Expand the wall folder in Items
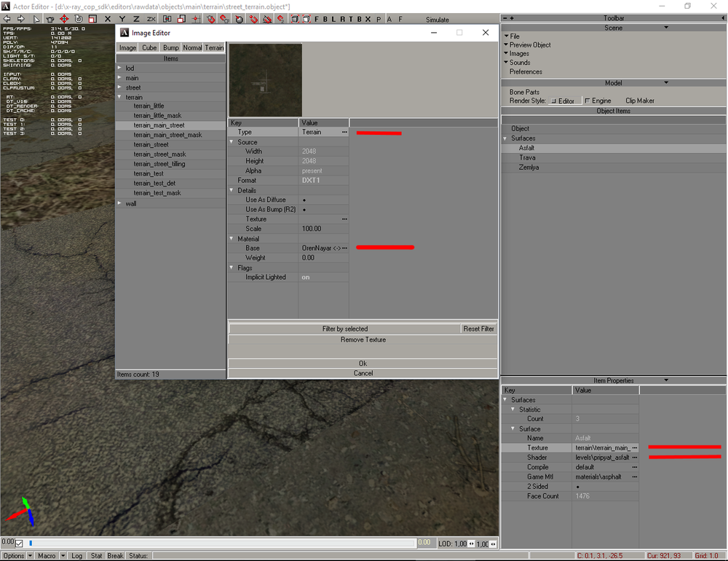 pyautogui.click(x=120, y=204)
